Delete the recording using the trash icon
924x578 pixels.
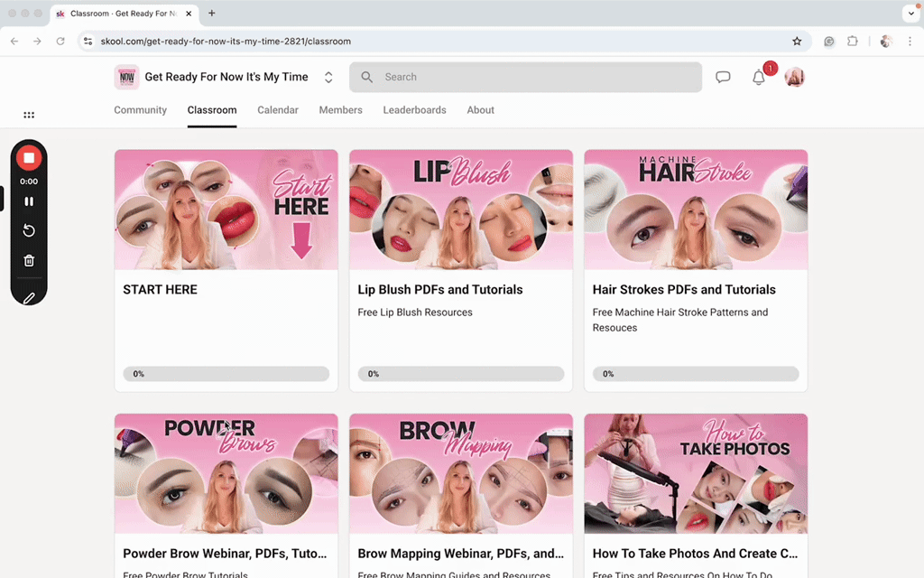[29, 261]
